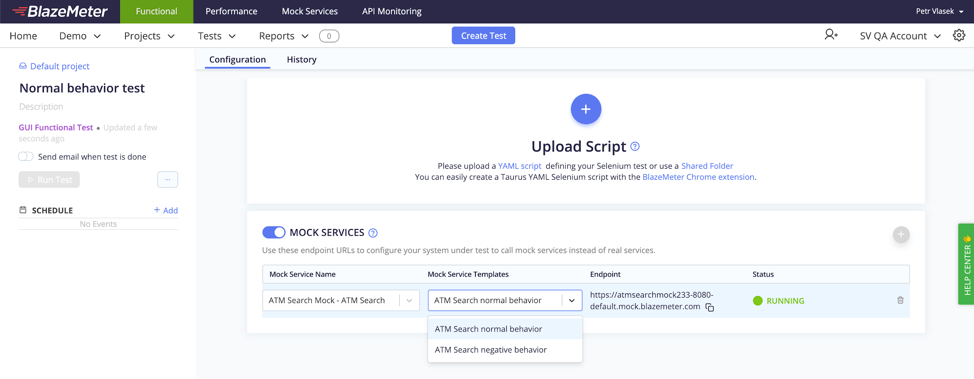Click the No Events text
Viewport: 974px width, 379px height.
98,224
